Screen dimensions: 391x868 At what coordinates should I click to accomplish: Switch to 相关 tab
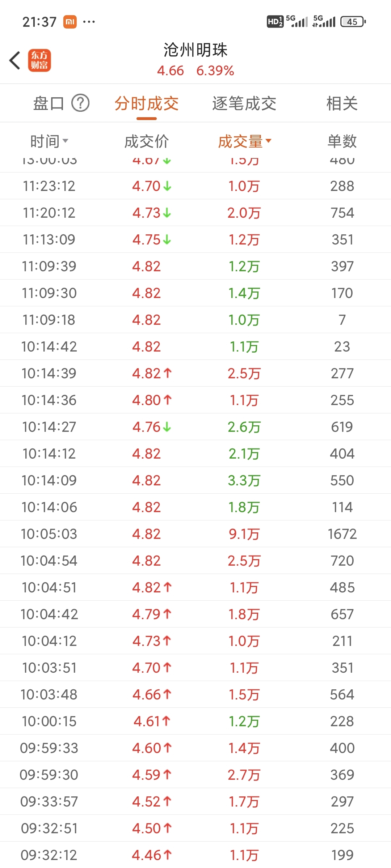click(342, 104)
